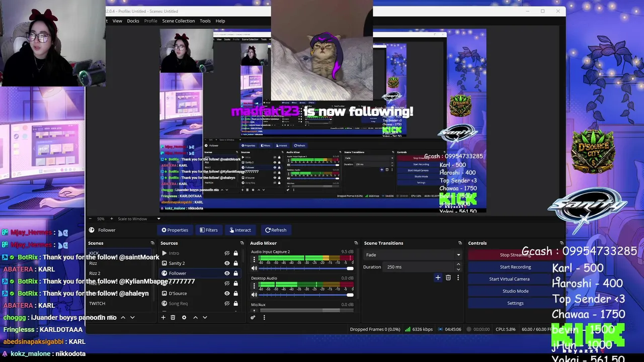Open Advanced Audio Properties gears icon
Screen dimensions: 644x362
pos(253,317)
